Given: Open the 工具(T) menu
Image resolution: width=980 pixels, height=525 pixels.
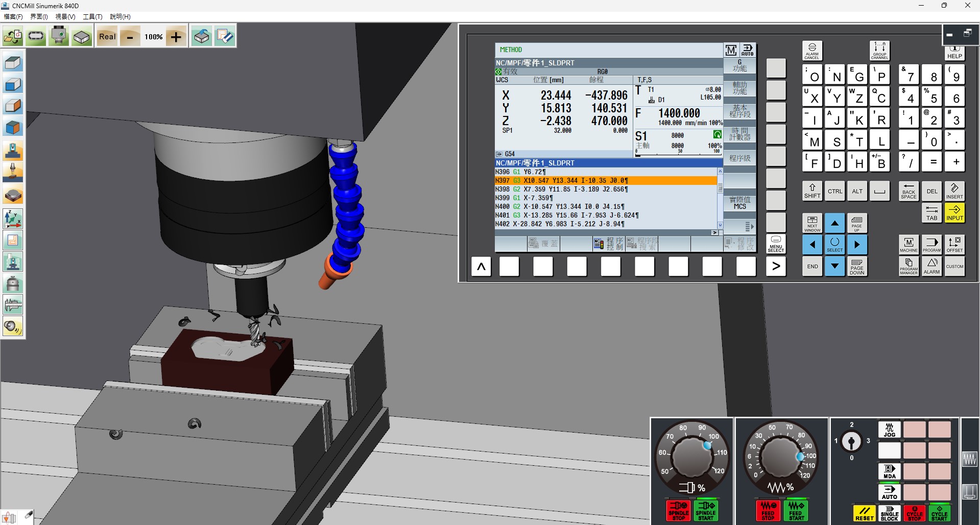Looking at the screenshot, I should pyautogui.click(x=92, y=17).
